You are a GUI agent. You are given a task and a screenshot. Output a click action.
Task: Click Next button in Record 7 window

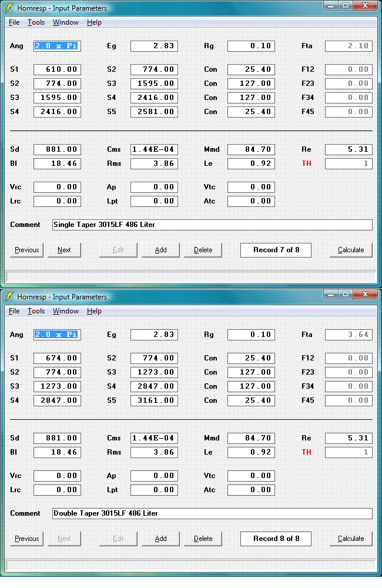click(64, 250)
